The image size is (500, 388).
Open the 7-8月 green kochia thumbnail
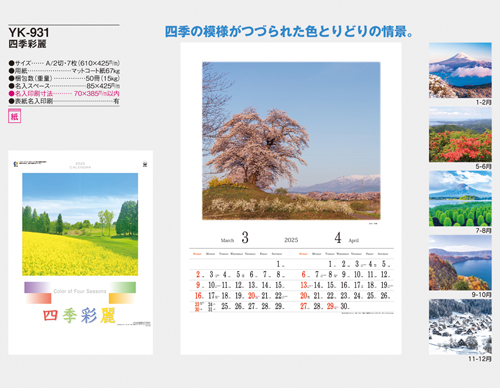(460, 199)
